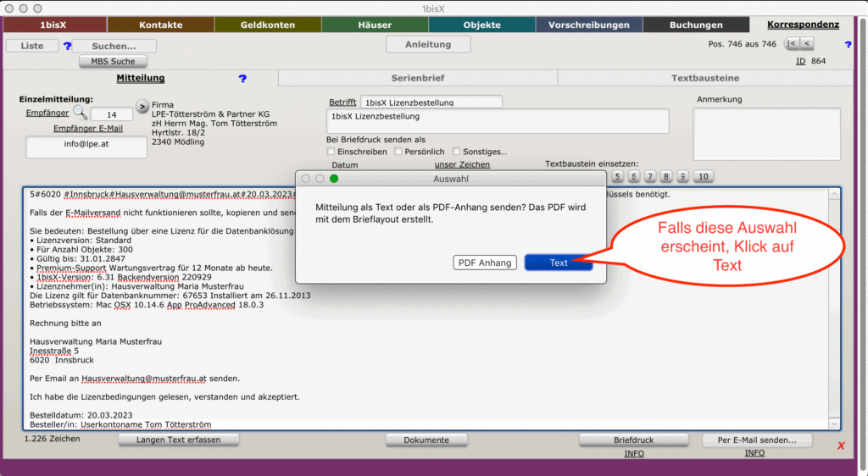This screenshot has width=868, height=476.
Task: Click into the Anmerkung text field
Action: 766,133
